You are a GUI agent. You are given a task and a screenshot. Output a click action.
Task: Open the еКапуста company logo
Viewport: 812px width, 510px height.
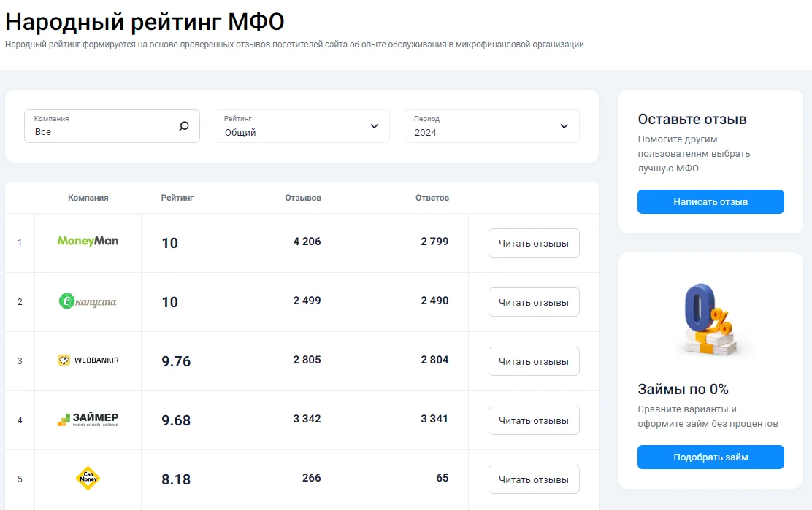coord(88,301)
